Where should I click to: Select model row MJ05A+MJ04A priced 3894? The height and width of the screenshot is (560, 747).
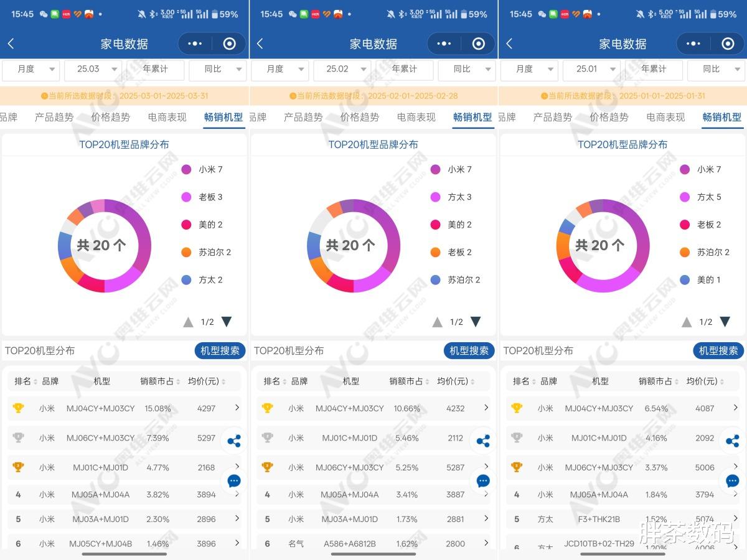(125, 495)
